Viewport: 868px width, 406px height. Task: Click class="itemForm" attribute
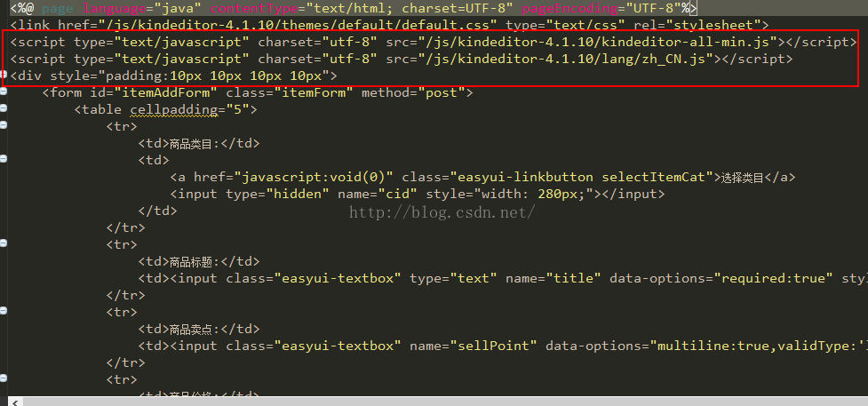[x=290, y=92]
